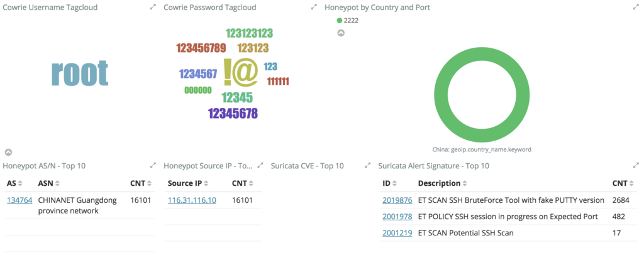Expand the Honeypot Source IP panel
Image resolution: width=644 pixels, height=253 pixels.
pyautogui.click(x=260, y=166)
